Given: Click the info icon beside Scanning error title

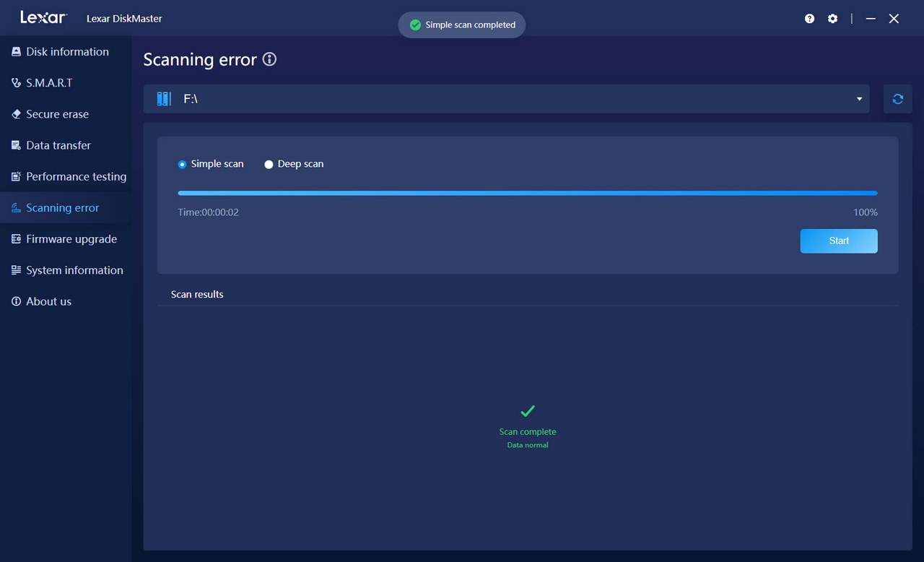Looking at the screenshot, I should [269, 59].
